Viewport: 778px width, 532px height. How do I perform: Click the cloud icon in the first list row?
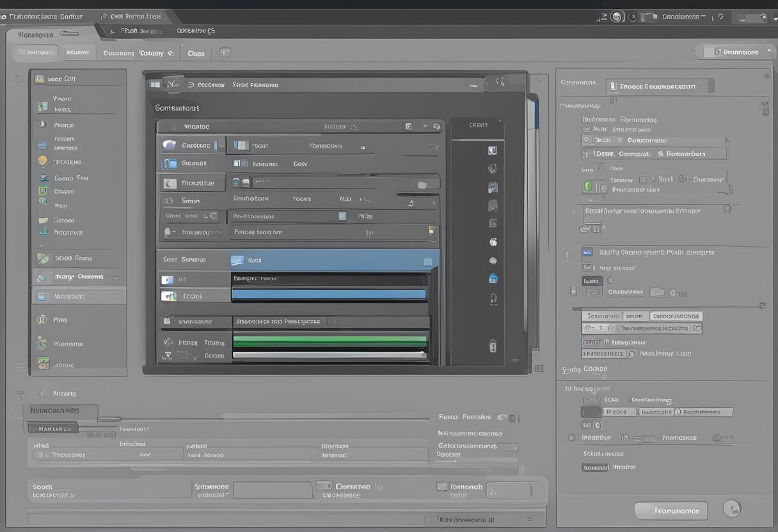170,145
